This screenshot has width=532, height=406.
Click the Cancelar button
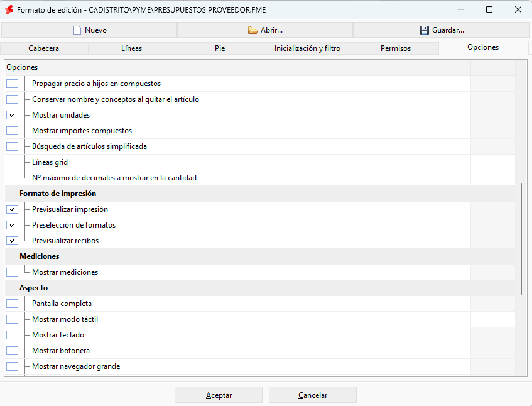pos(313,395)
